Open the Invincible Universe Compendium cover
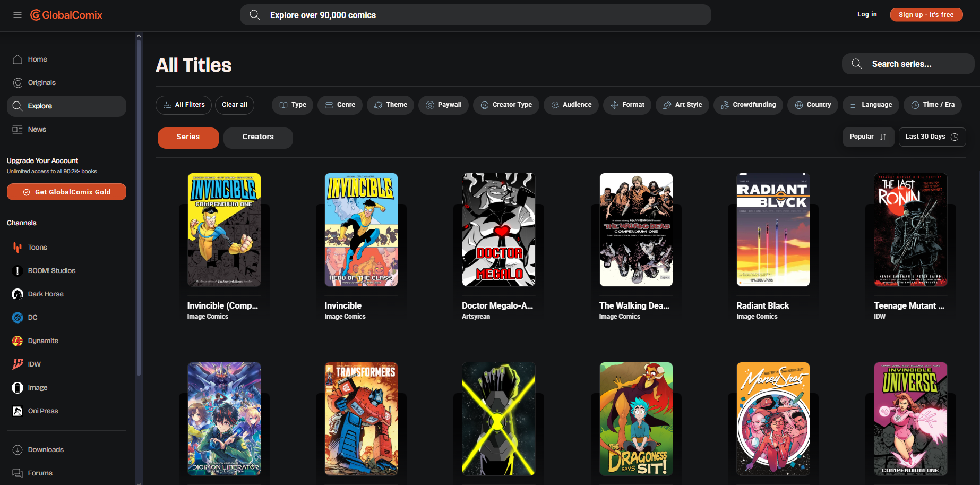 coord(910,419)
